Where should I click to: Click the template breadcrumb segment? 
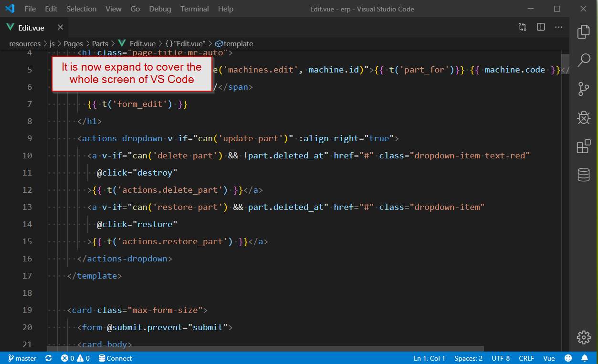point(234,43)
